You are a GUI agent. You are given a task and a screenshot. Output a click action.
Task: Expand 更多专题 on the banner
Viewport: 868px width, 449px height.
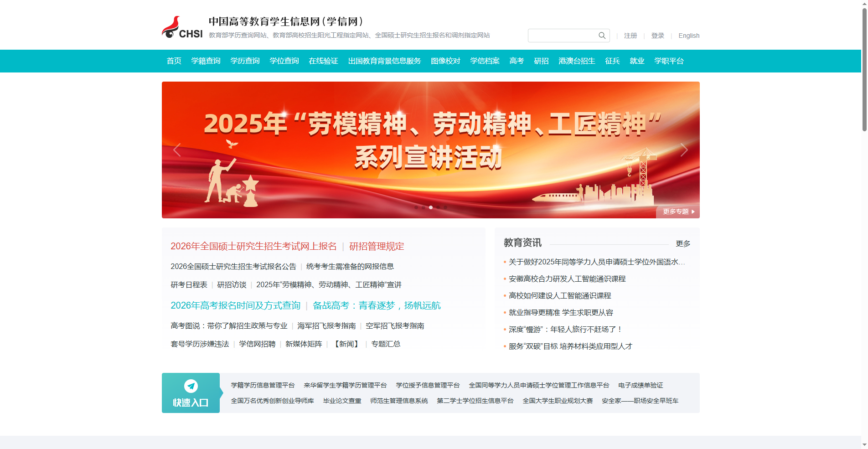pyautogui.click(x=677, y=211)
